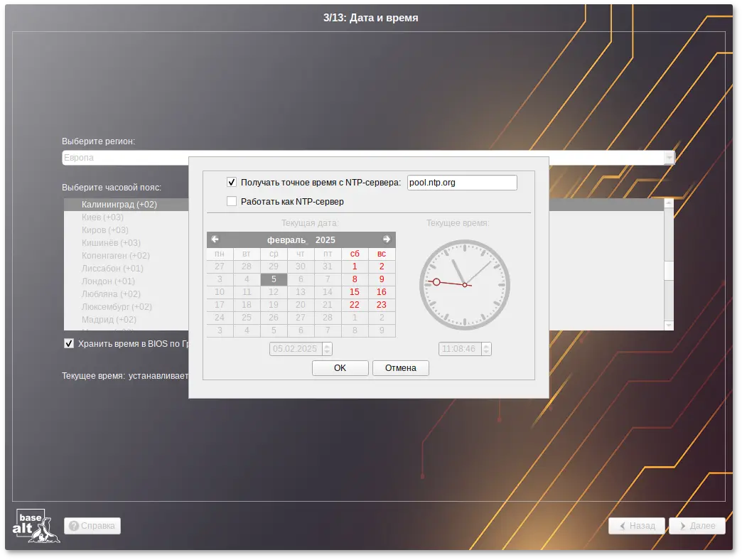Click the Справка help button
The height and width of the screenshot is (560, 742).
point(92,526)
